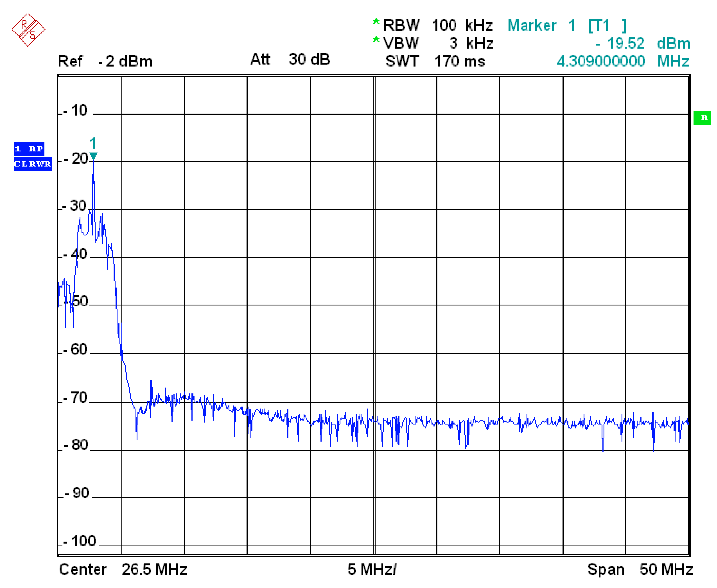Click the -19.52 dBm marker reading
This screenshot has height=588, width=717.
pos(642,43)
